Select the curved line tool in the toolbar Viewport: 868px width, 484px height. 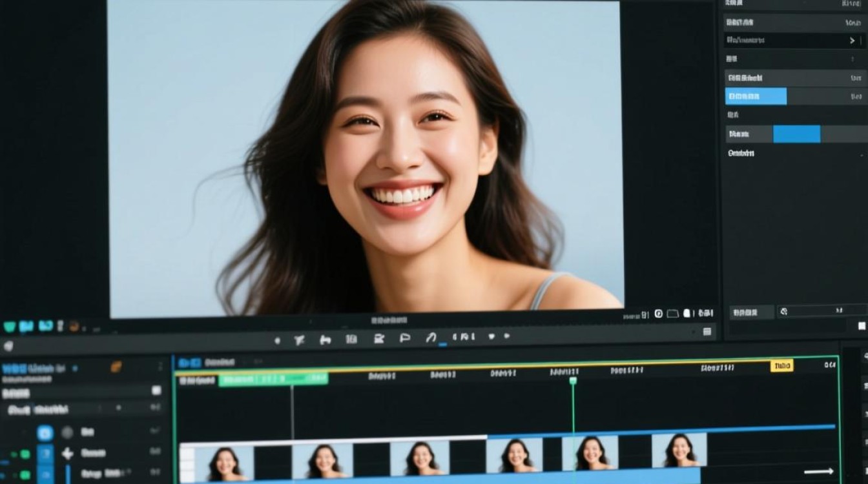[431, 338]
